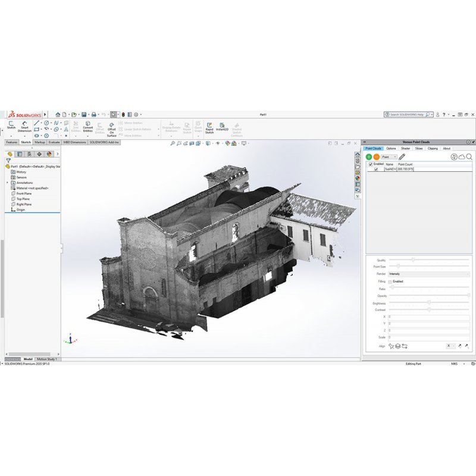Click the pencil edit icon in Point Clouds panel
Viewport: 476px width, 476px height.
(x=402, y=156)
